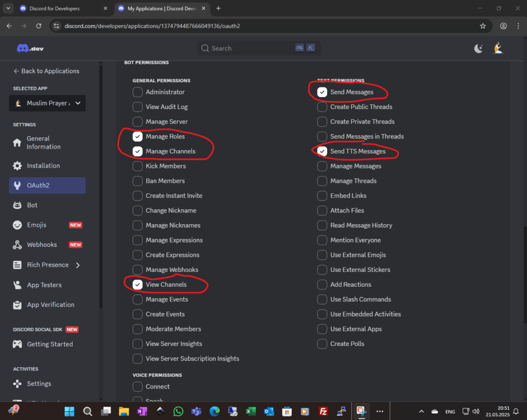The width and height of the screenshot is (527, 420).
Task: Open the browser tab search dropdown
Action: (x=8, y=8)
